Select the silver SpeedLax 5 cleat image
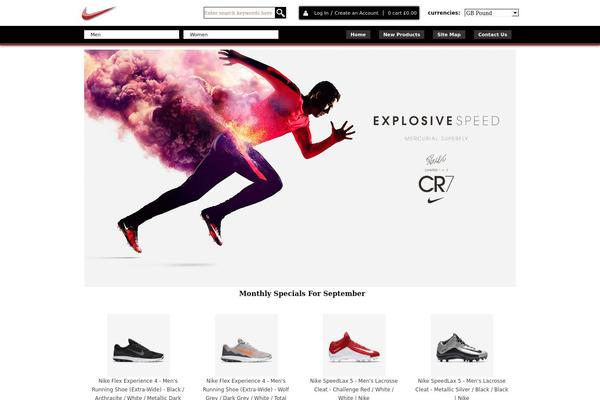 pyautogui.click(x=462, y=345)
